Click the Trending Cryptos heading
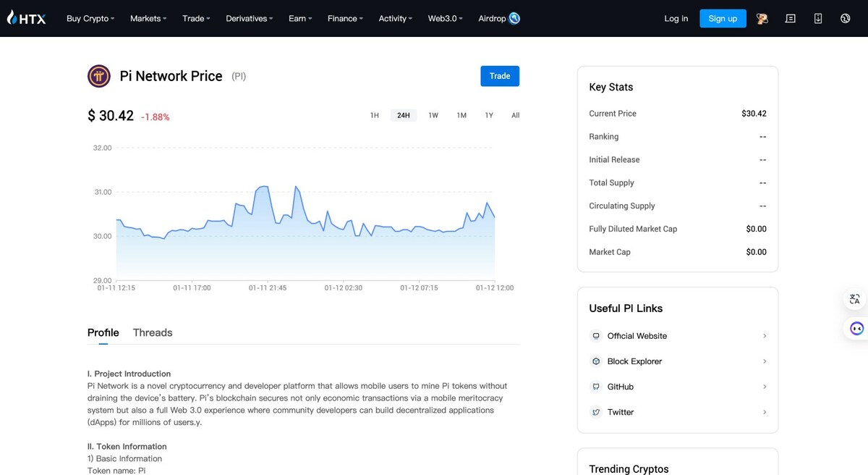Image resolution: width=868 pixels, height=475 pixels. point(629,468)
